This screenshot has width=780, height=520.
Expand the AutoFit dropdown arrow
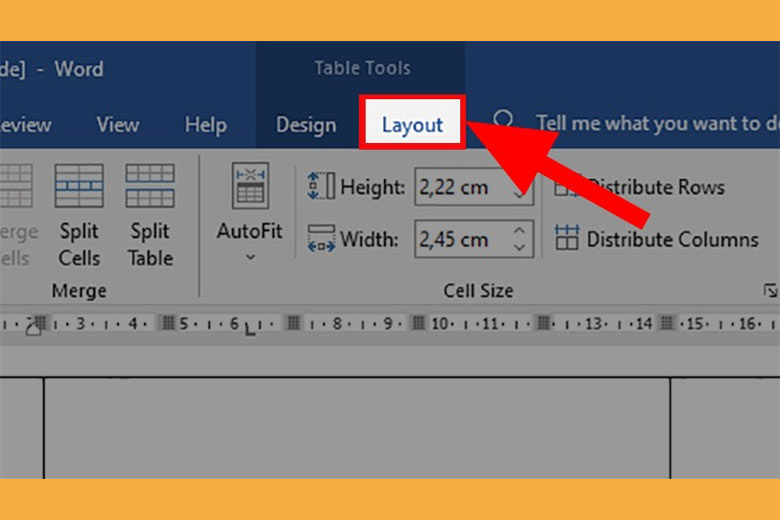[250, 257]
